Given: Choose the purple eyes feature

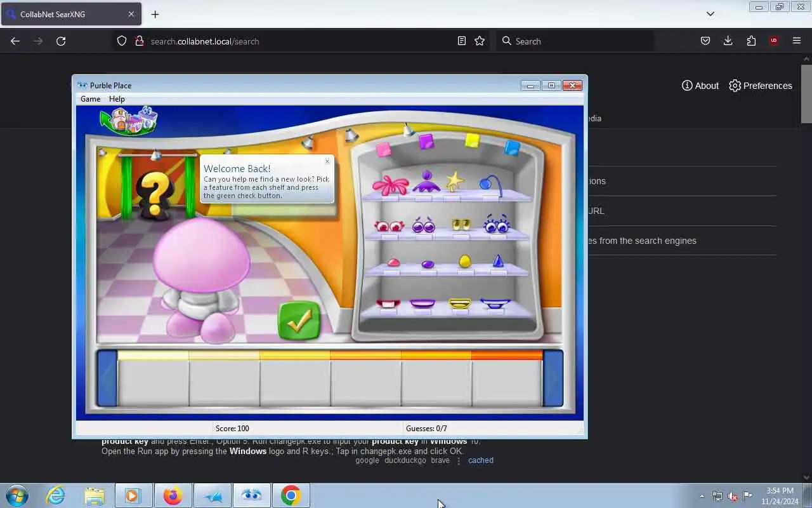Looking at the screenshot, I should tap(424, 225).
